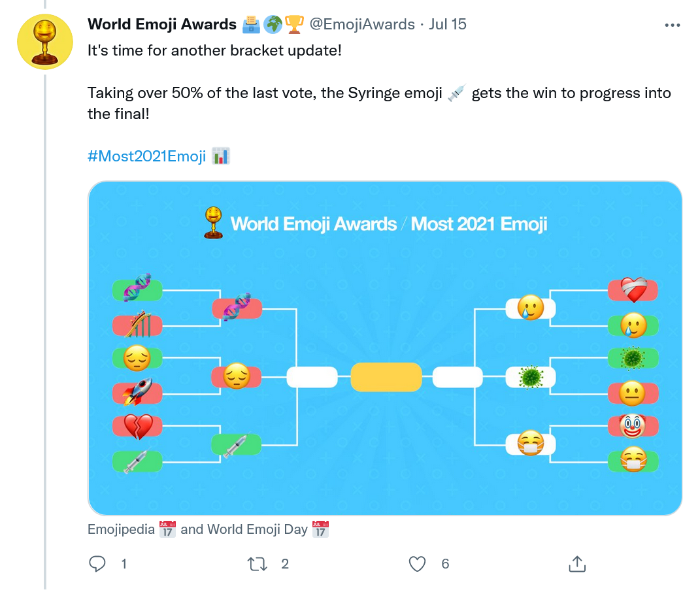Like the tweet with the heart icon
This screenshot has height=594, width=700.
(x=417, y=563)
